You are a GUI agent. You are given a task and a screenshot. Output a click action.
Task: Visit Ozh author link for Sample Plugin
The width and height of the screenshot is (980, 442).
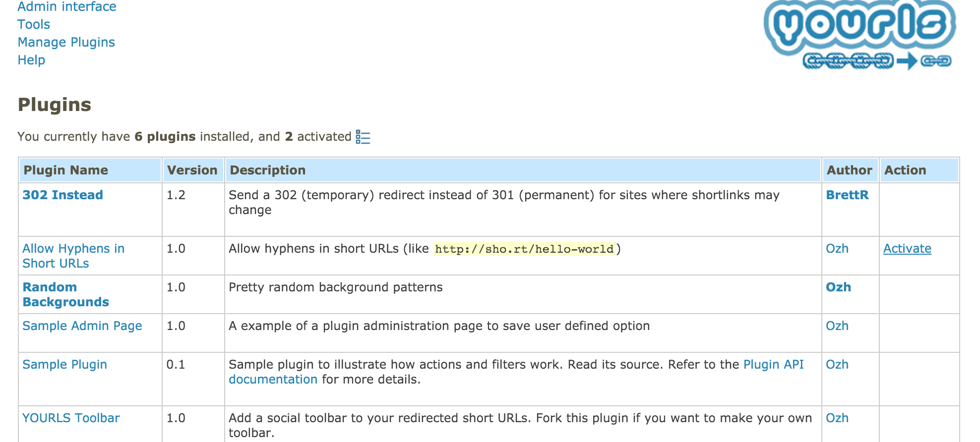point(837,364)
